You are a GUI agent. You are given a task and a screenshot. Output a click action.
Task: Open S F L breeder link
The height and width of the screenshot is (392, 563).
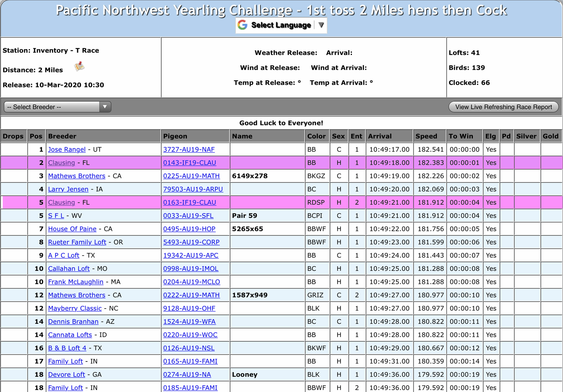(x=56, y=216)
